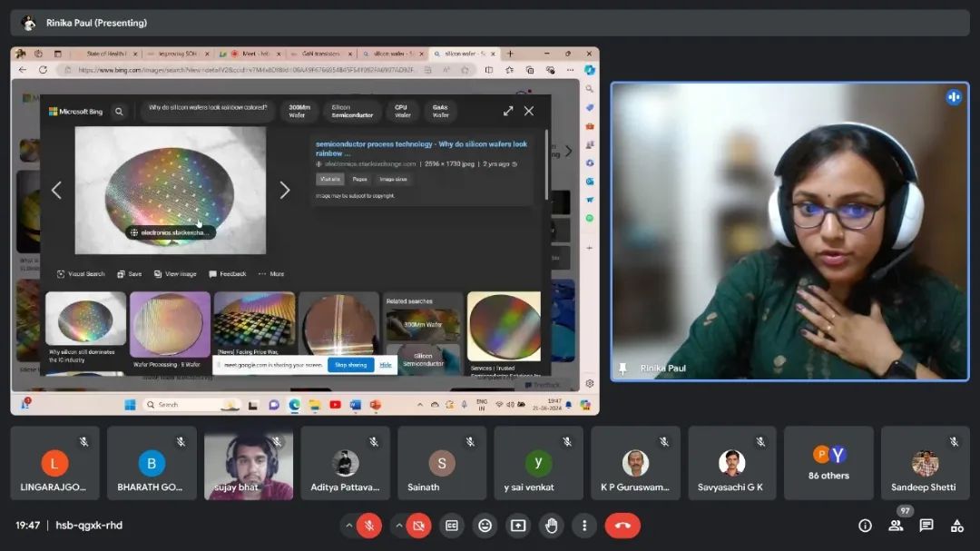Screen dimensions: 980x551
Task: Toggle the pin on Rinika Paul's tile
Action: 622,368
